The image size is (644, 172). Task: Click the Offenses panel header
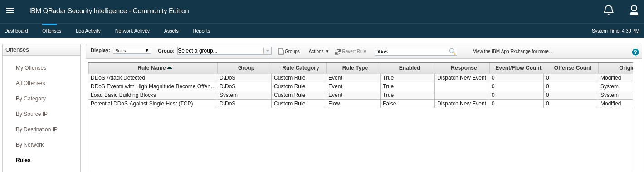(x=41, y=50)
